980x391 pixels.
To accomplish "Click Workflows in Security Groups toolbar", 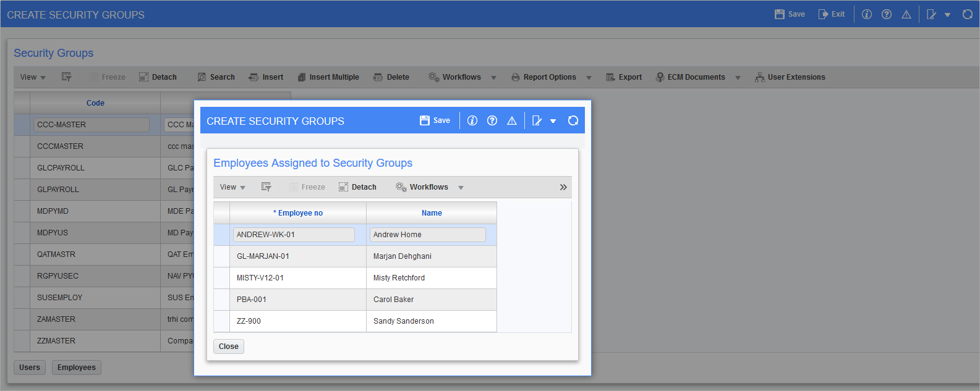I will click(455, 77).
